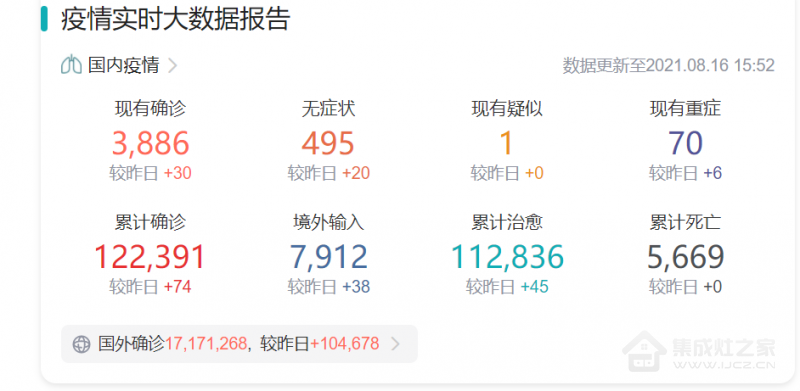Click the 境外输入 7,912 number
800x391 pixels.
pos(329,257)
